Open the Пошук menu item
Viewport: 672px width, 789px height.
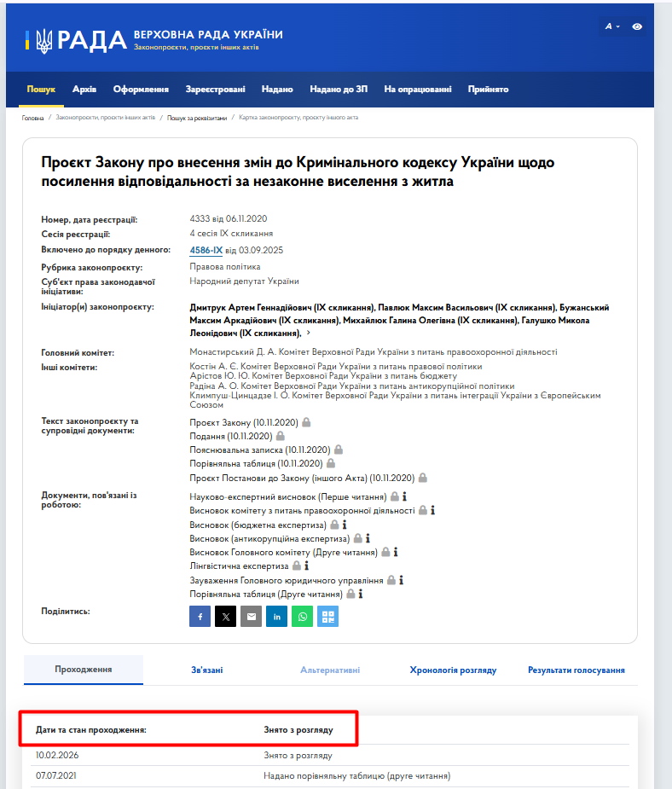(41, 89)
